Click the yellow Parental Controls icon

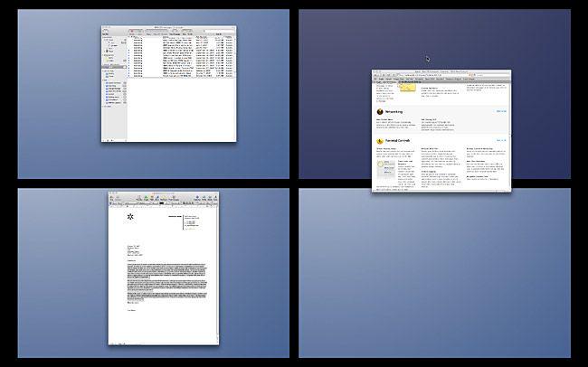coord(381,142)
